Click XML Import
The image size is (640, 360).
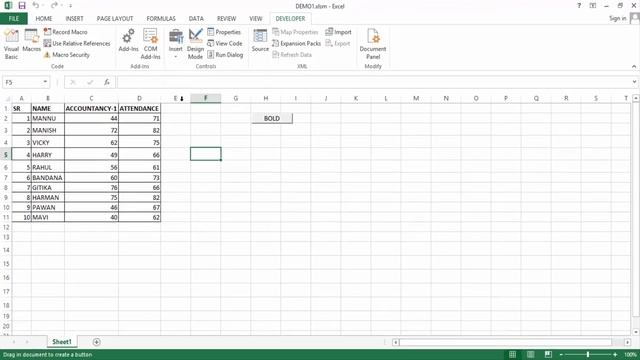[338, 32]
